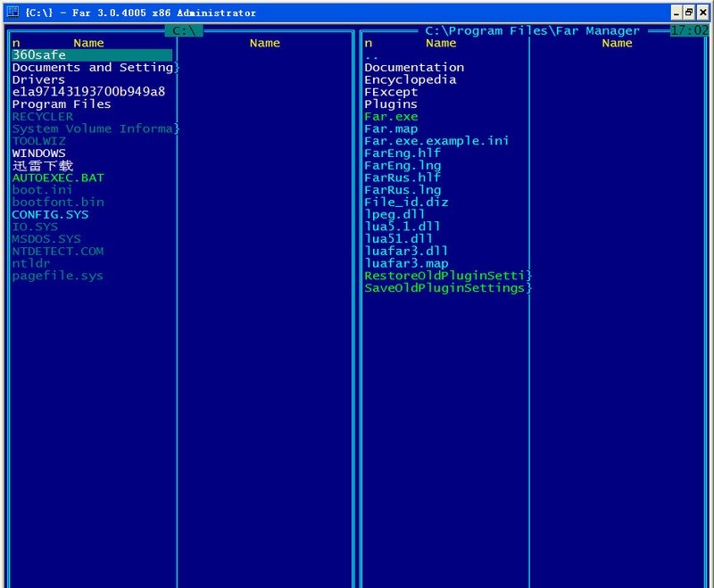The height and width of the screenshot is (588, 714).
Task: Select luafar3.dll file
Action: tap(406, 252)
